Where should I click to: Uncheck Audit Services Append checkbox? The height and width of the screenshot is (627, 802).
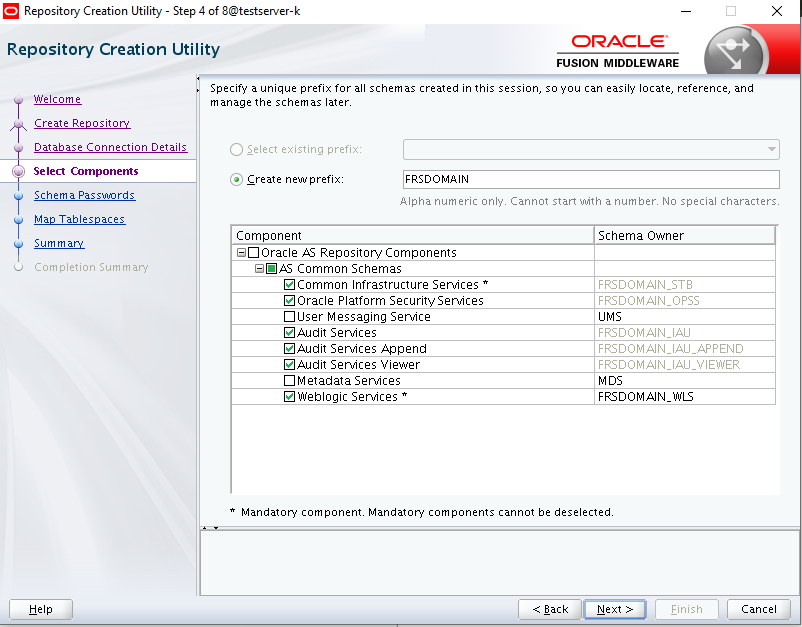(289, 349)
